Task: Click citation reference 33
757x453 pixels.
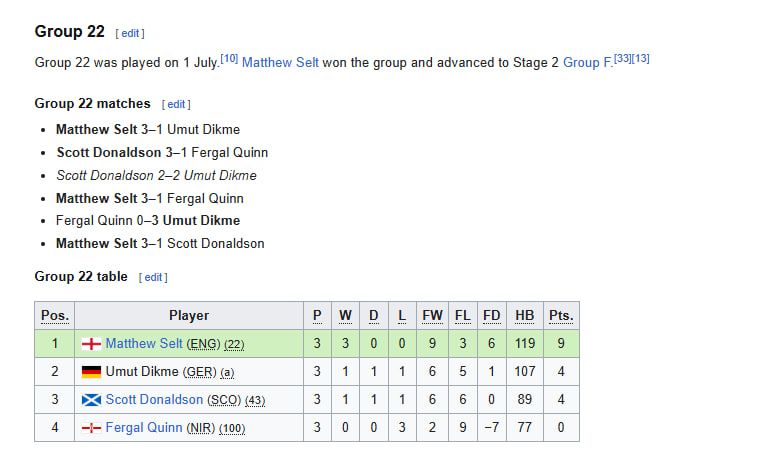Action: pyautogui.click(x=623, y=58)
